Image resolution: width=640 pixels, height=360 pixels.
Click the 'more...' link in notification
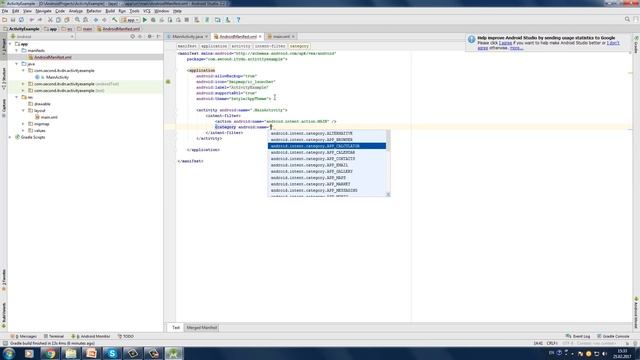(516, 48)
